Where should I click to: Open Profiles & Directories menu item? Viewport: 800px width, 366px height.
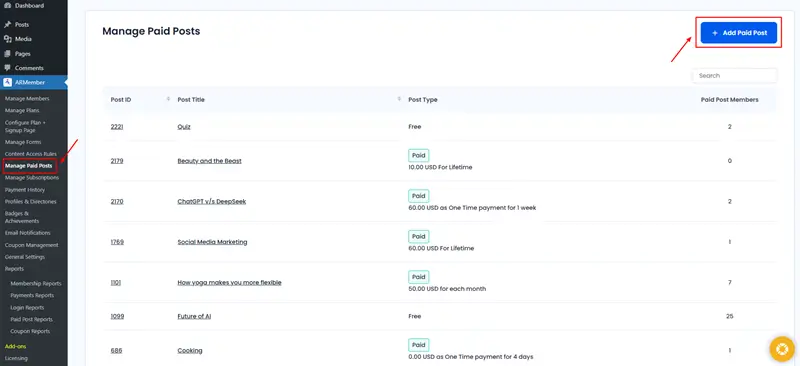[31, 202]
